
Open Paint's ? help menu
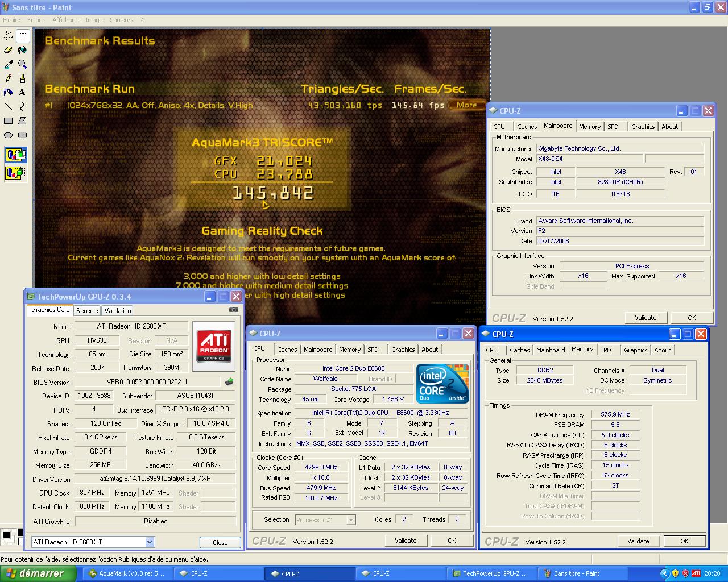pyautogui.click(x=142, y=20)
